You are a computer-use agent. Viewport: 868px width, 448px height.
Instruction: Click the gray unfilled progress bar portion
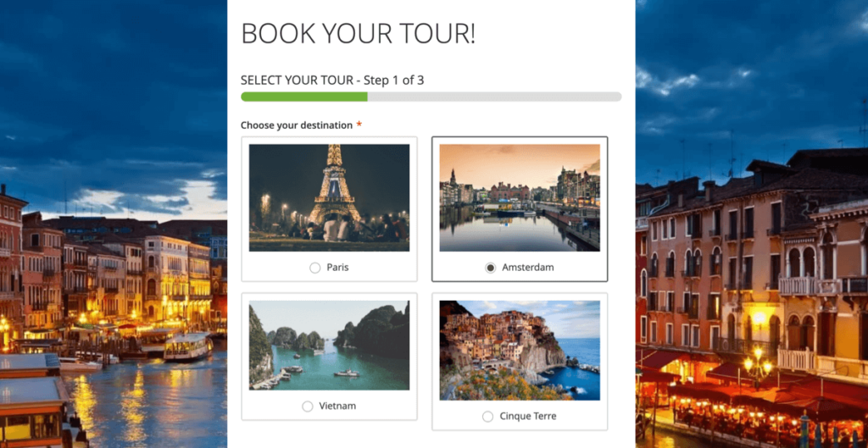coord(494,97)
